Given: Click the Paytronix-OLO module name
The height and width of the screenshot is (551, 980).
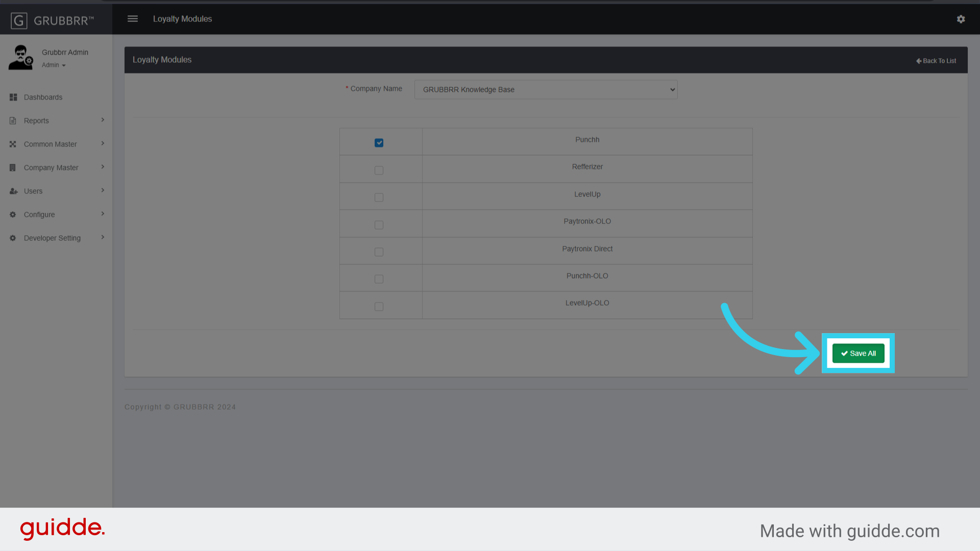Looking at the screenshot, I should (x=587, y=221).
